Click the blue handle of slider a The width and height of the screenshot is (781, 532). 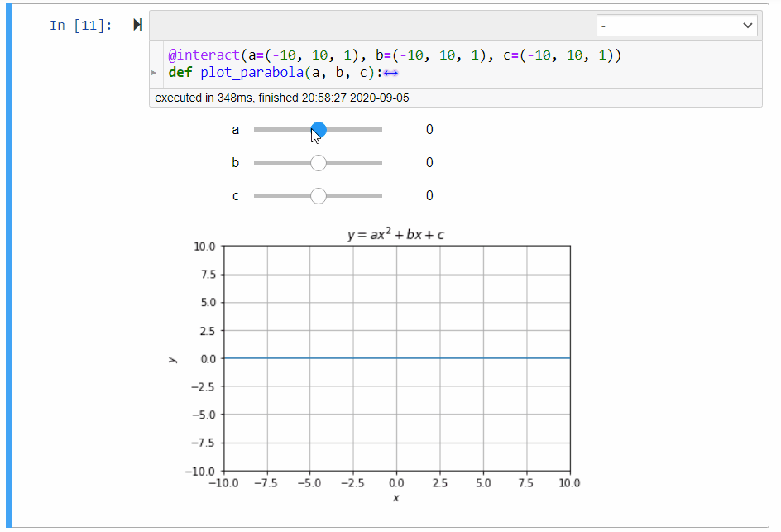tap(318, 129)
